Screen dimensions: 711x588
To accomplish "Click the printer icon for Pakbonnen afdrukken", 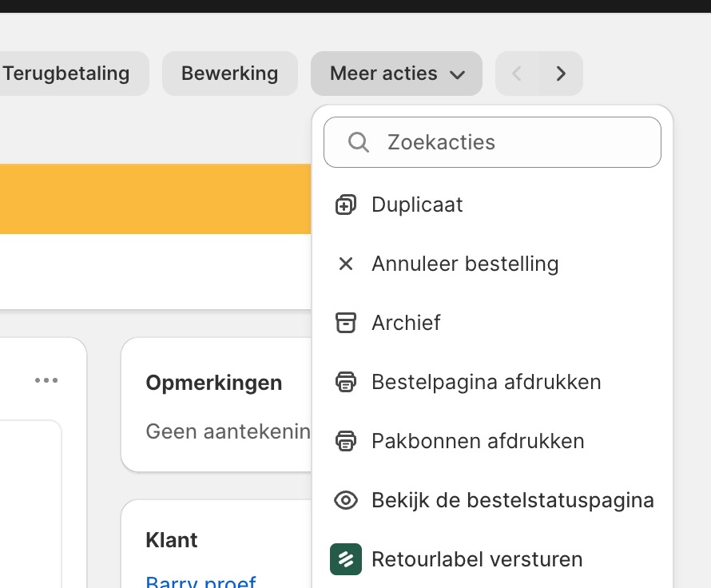I will pyautogui.click(x=345, y=441).
